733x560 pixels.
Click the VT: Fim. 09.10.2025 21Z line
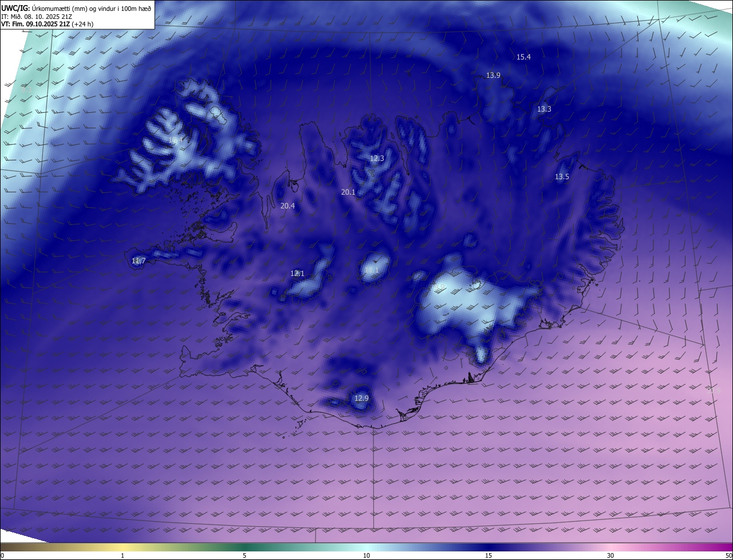pos(48,24)
